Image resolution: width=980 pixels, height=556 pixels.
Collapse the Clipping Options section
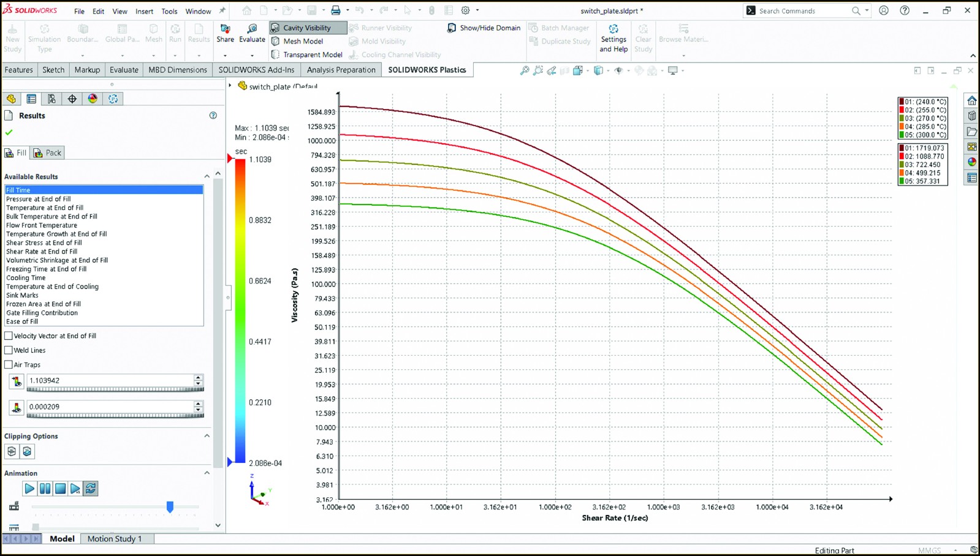coord(207,436)
